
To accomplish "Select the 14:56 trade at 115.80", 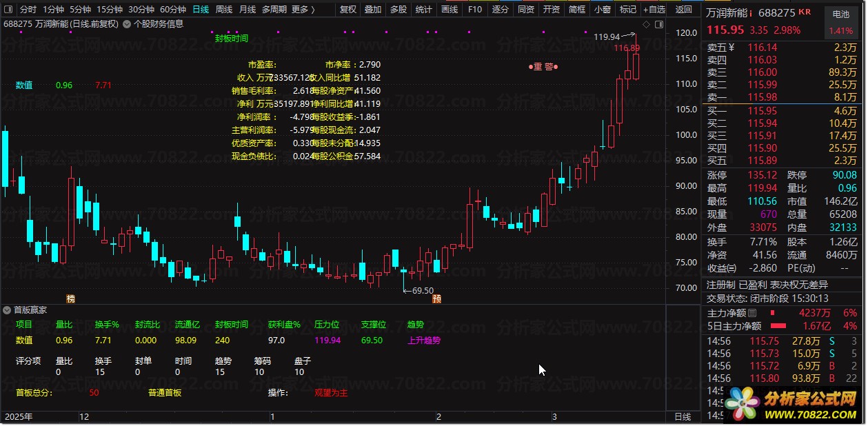I will point(783,378).
